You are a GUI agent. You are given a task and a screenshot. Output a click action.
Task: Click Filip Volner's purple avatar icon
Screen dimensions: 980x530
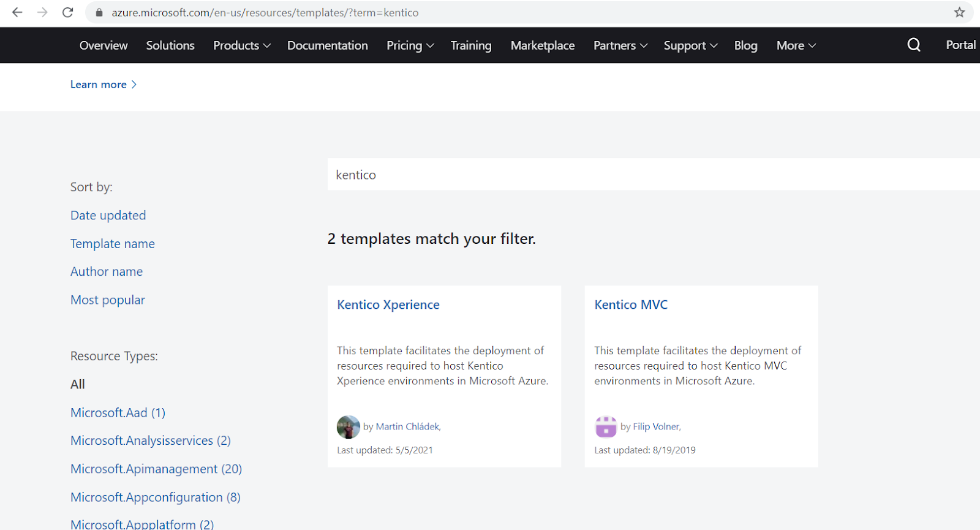click(606, 427)
